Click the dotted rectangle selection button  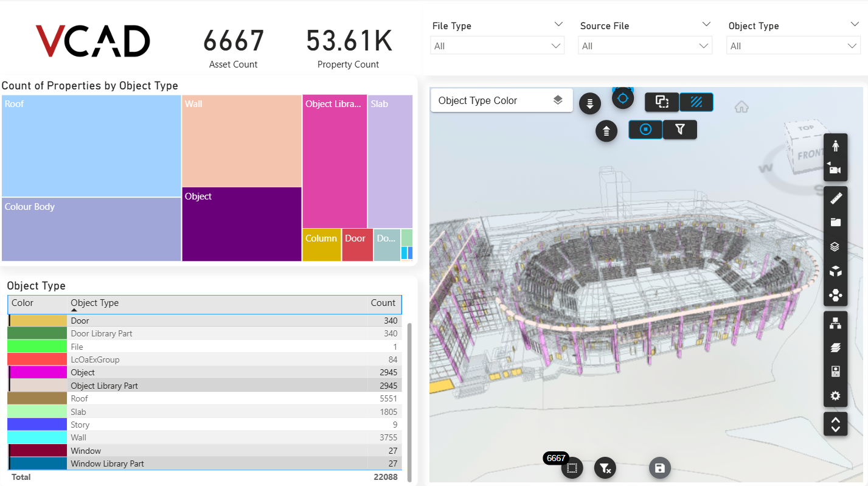pos(572,468)
